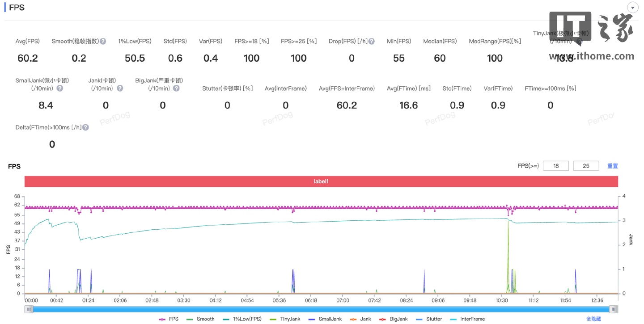Click help icon beside Drop(FPS) [/h]
This screenshot has width=644, height=324.
click(x=372, y=41)
